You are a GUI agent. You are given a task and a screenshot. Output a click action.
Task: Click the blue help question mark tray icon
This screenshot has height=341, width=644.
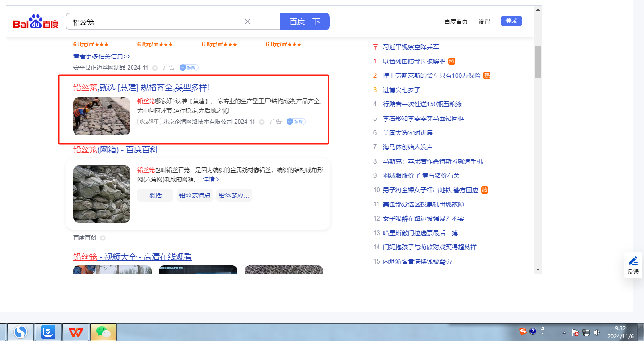click(x=532, y=331)
